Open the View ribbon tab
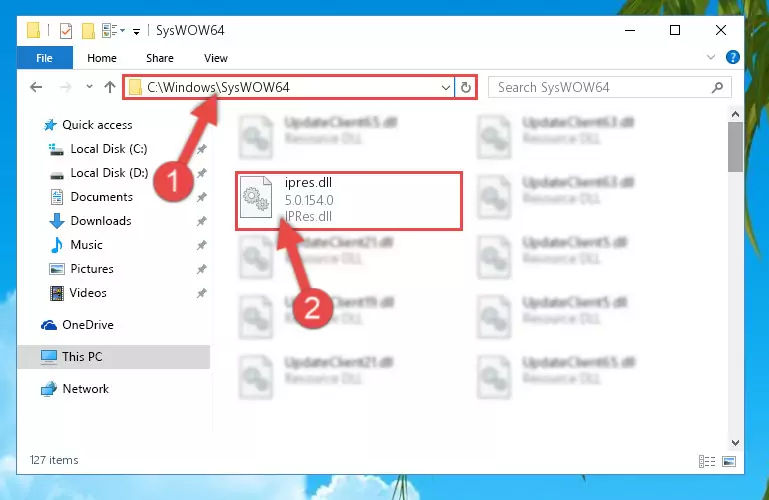This screenshot has height=500, width=769. click(x=216, y=58)
